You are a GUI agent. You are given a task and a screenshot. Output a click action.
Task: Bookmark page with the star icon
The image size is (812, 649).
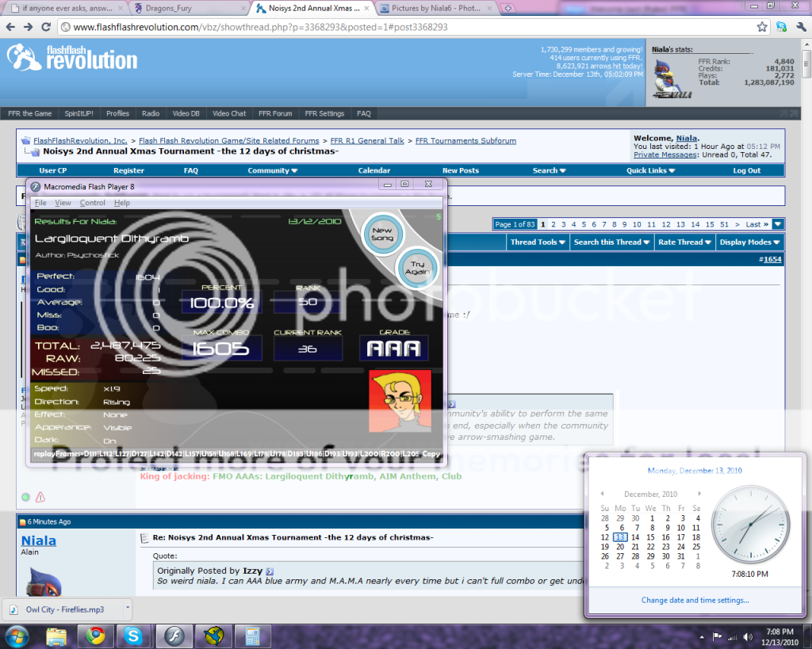[x=762, y=27]
